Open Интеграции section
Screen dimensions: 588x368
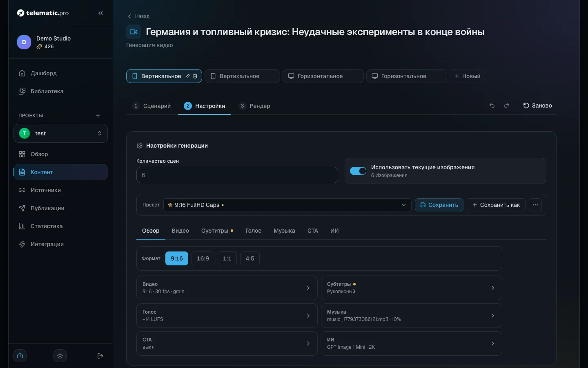point(60,244)
